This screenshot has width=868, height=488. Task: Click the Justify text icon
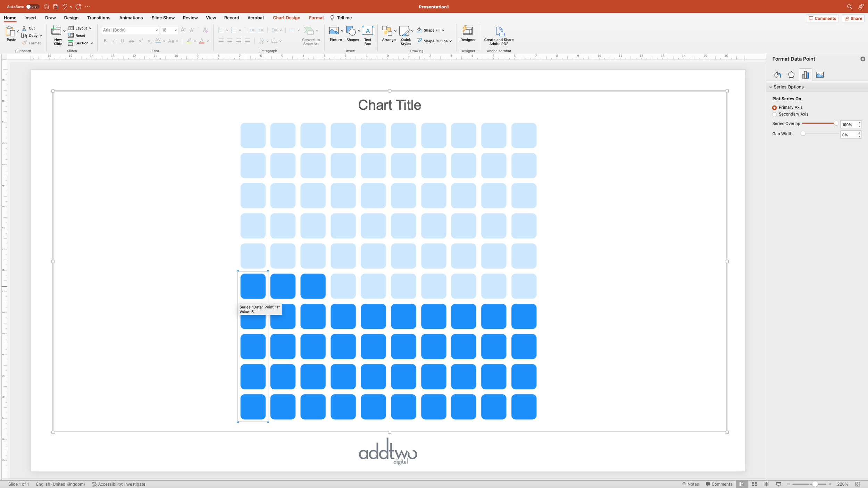click(x=248, y=41)
